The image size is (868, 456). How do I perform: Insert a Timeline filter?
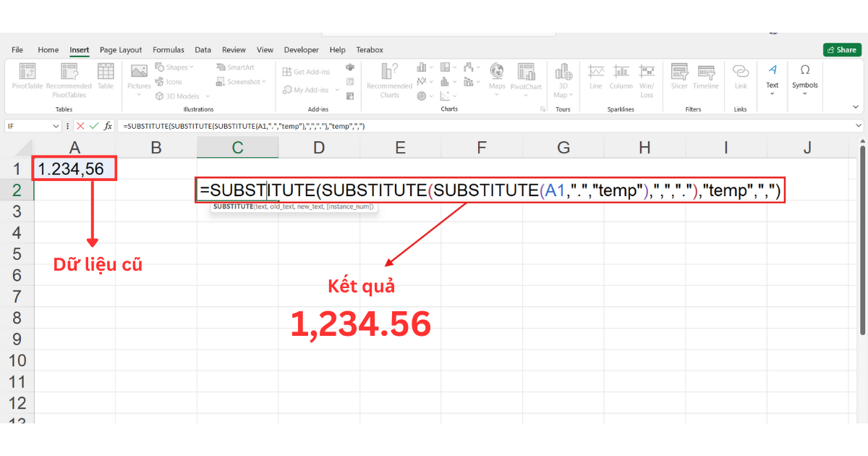pyautogui.click(x=705, y=76)
